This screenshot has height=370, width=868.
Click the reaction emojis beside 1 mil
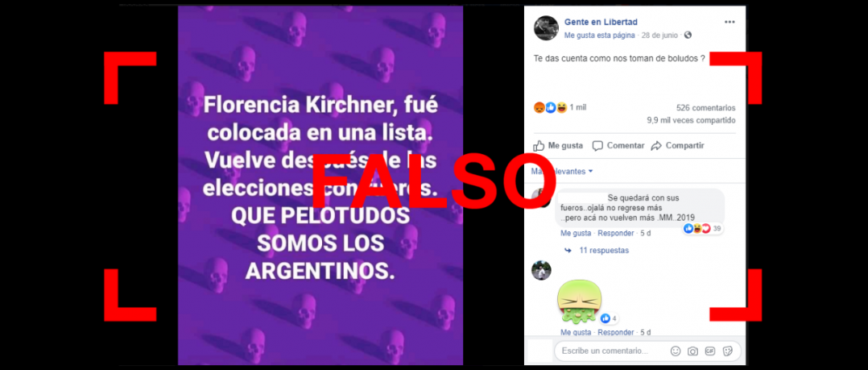tap(550, 107)
